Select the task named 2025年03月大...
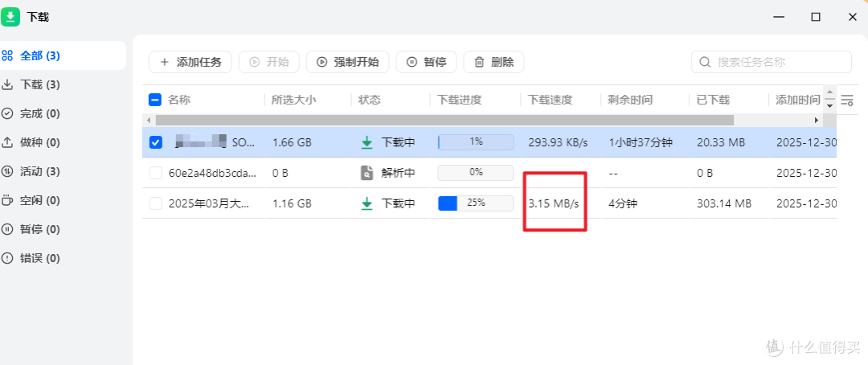 coord(209,204)
